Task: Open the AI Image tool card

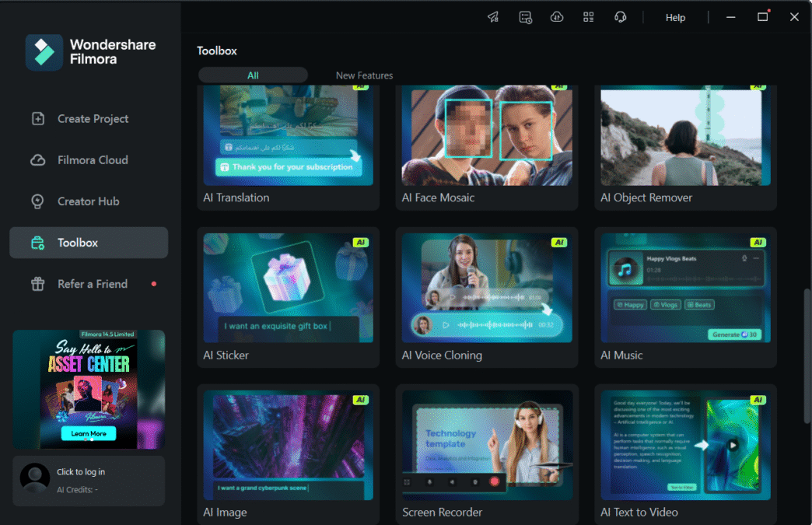Action: tap(288, 454)
